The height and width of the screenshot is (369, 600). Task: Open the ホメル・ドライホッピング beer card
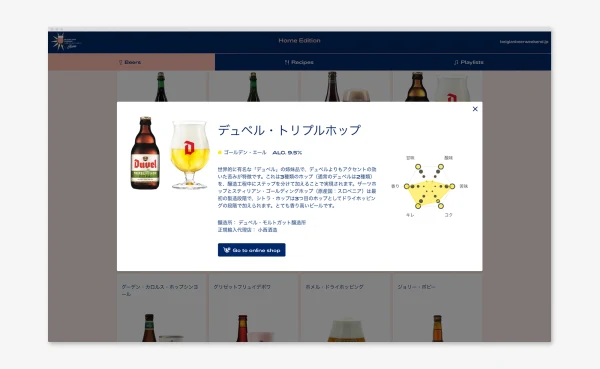[x=346, y=308]
